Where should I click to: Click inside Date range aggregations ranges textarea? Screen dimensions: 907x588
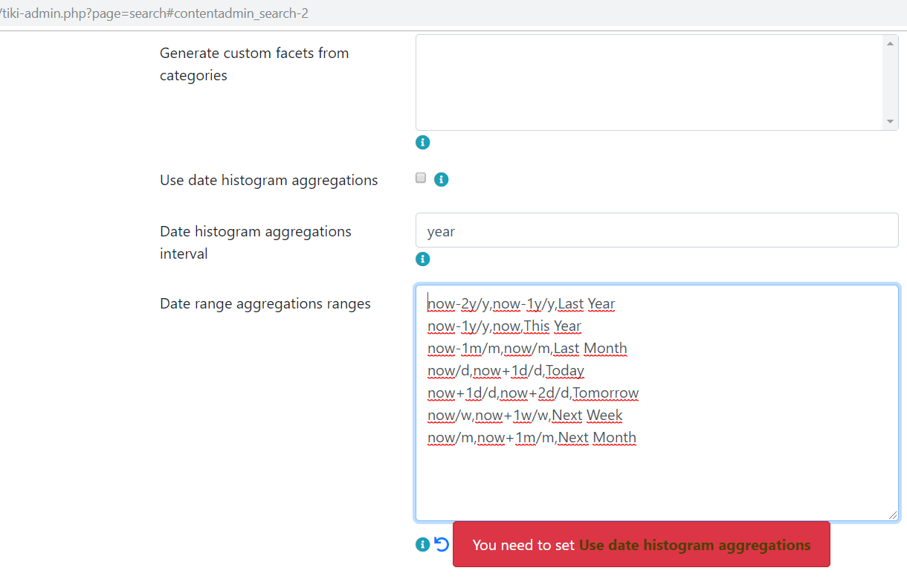[x=657, y=402]
